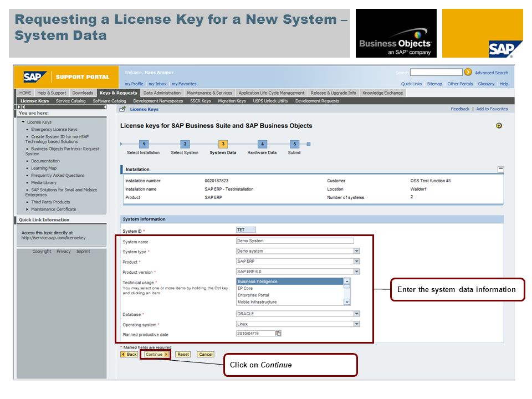
Task: Open USPS Unlock Utility submenu item
Action: point(270,101)
